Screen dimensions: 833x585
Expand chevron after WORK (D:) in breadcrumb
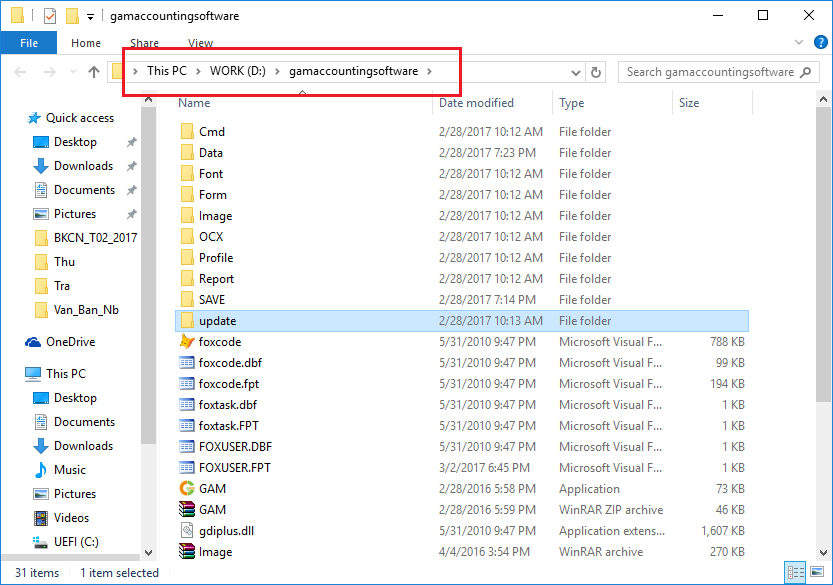pos(277,71)
